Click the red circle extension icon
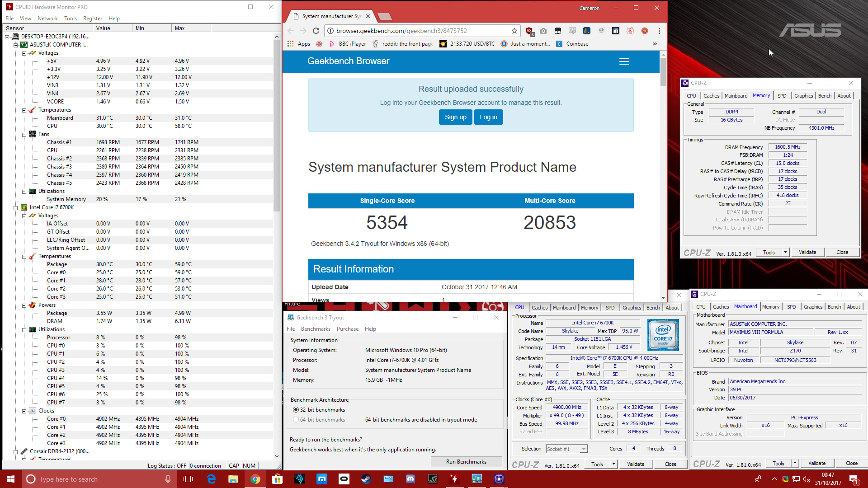Viewport: 868px width, 488px height. coord(645,31)
